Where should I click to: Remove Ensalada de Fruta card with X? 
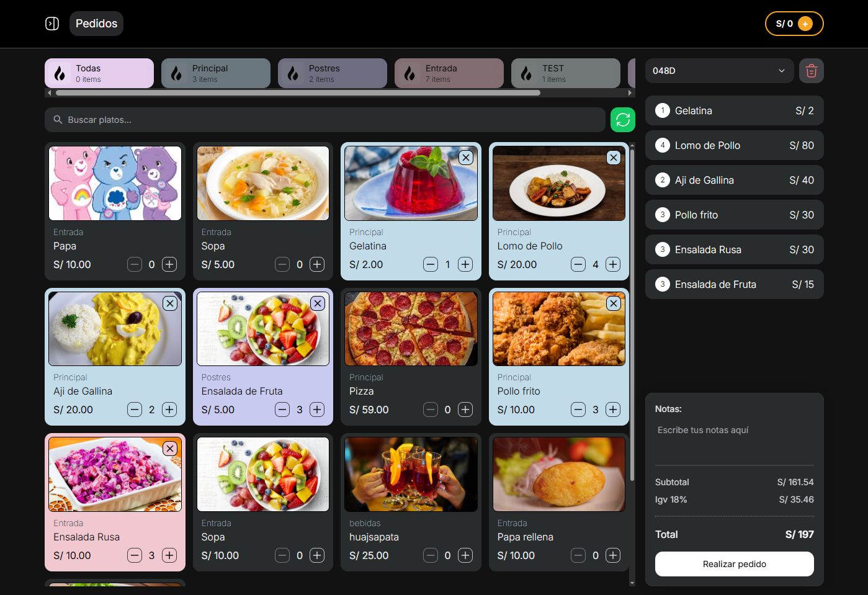[x=318, y=303]
